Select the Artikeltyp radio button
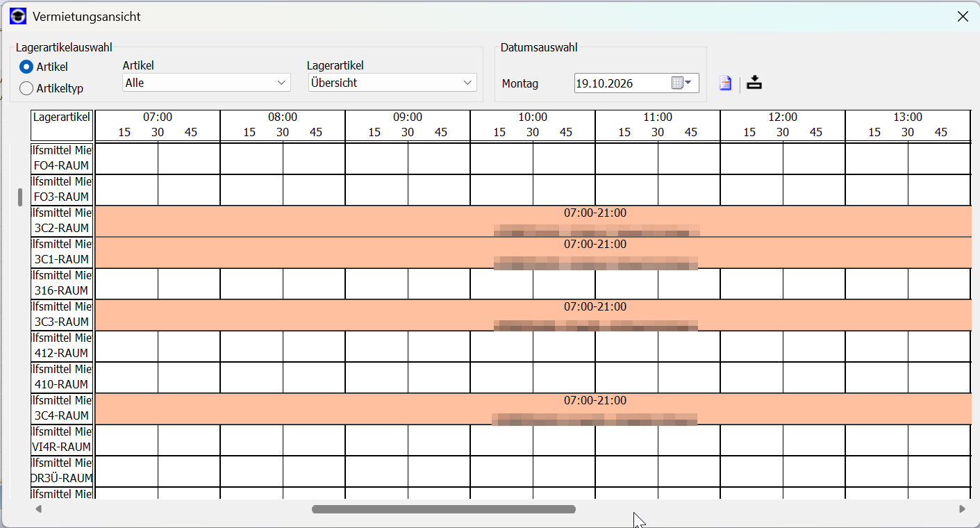The width and height of the screenshot is (980, 528). pyautogui.click(x=26, y=88)
